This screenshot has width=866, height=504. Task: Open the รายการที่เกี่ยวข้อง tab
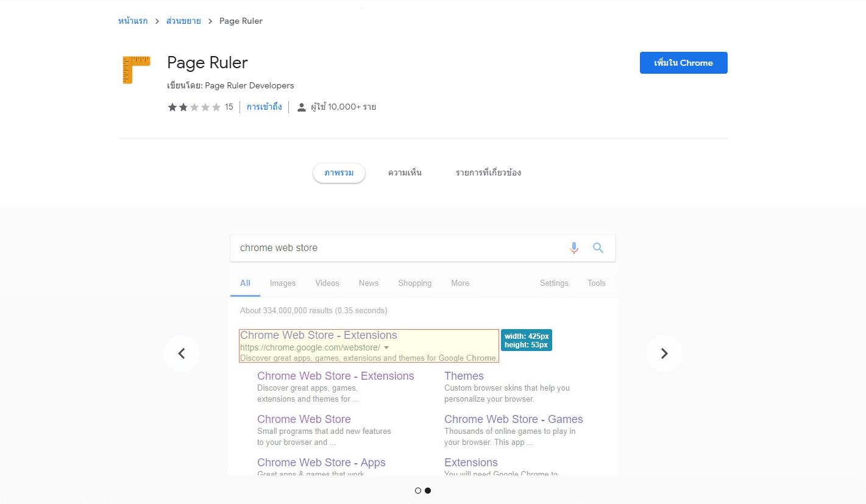[488, 172]
